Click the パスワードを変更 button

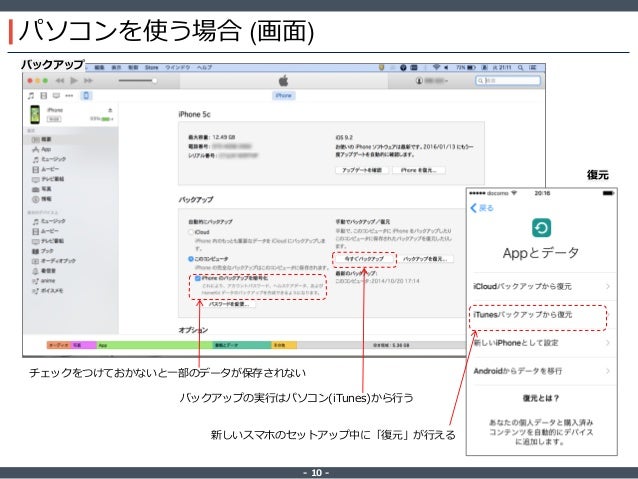click(229, 304)
